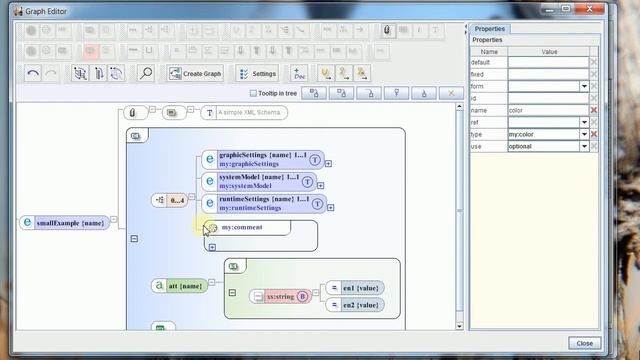
Task: Open the ref property dropdown
Action: pyautogui.click(x=584, y=122)
